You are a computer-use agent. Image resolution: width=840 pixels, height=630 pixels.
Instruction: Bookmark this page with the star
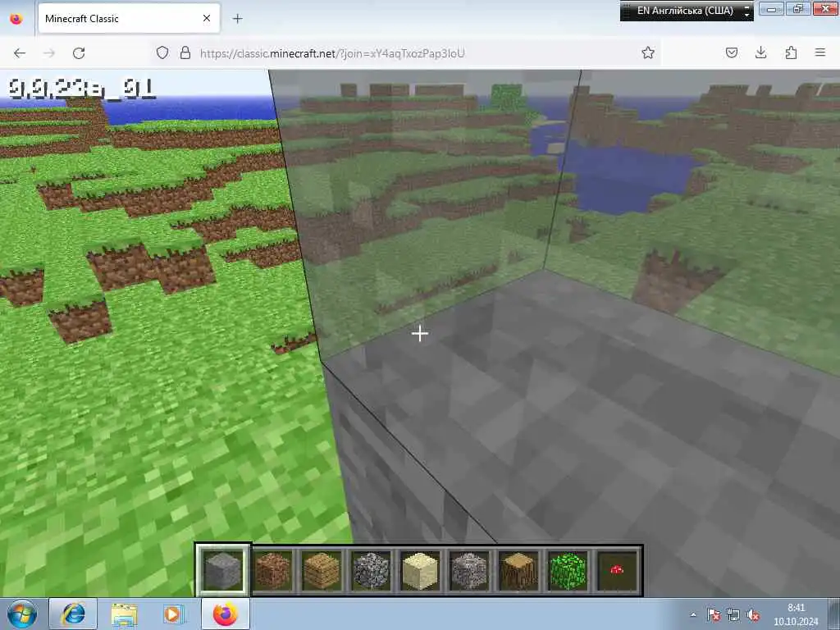[x=648, y=52]
